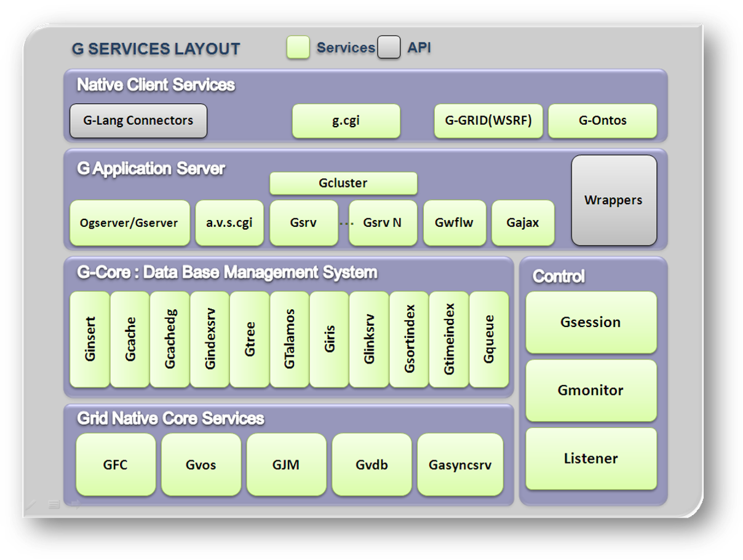Select the G-Lang Connectors box
The image size is (743, 560).
[x=138, y=121]
